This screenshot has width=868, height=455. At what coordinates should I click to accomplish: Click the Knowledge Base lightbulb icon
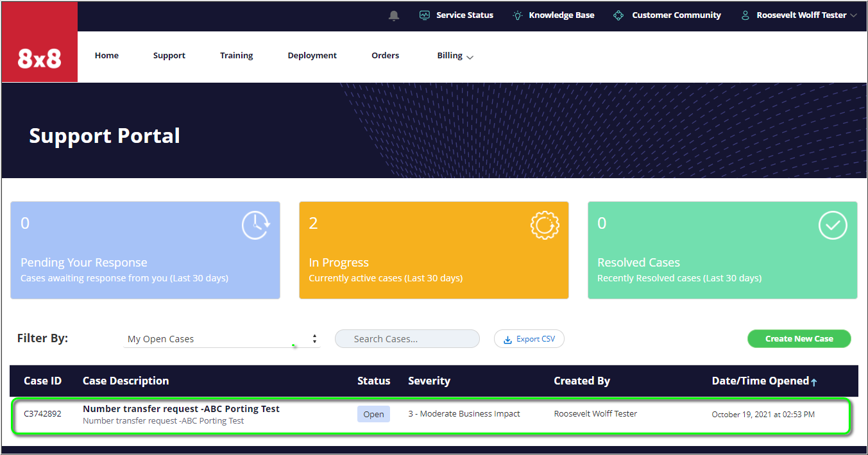(517, 15)
